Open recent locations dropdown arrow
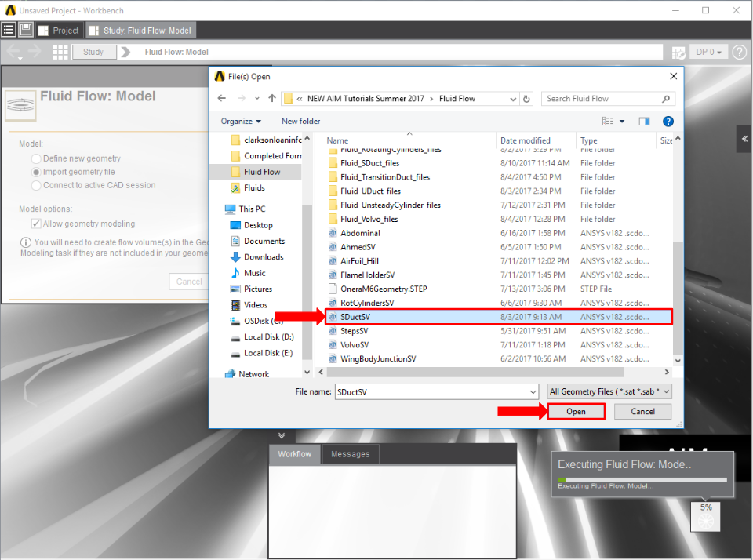 (257, 99)
